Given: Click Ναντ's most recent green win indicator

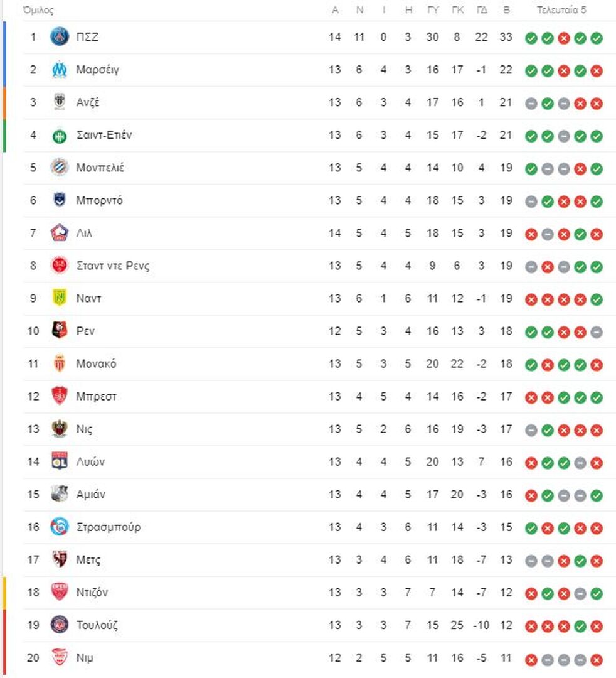Looking at the screenshot, I should 597,299.
